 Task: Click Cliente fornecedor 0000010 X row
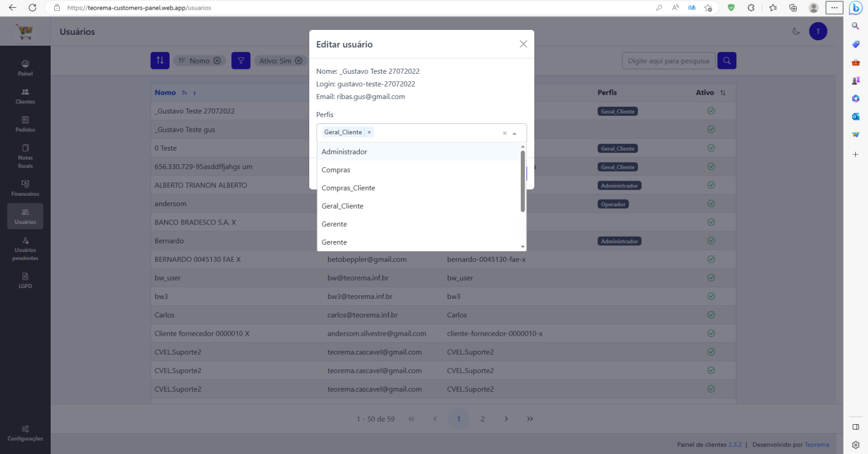[443, 333]
